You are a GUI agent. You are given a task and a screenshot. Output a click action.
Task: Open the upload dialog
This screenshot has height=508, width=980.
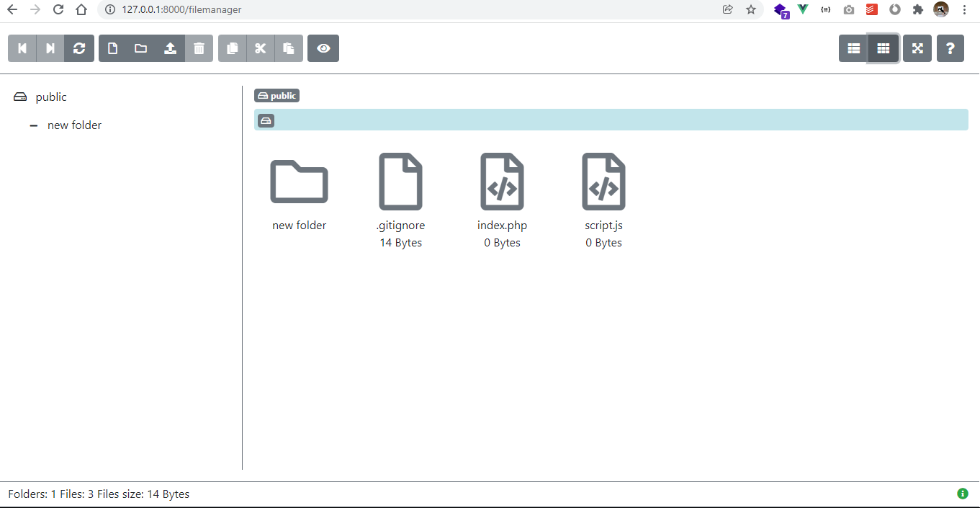[170, 48]
